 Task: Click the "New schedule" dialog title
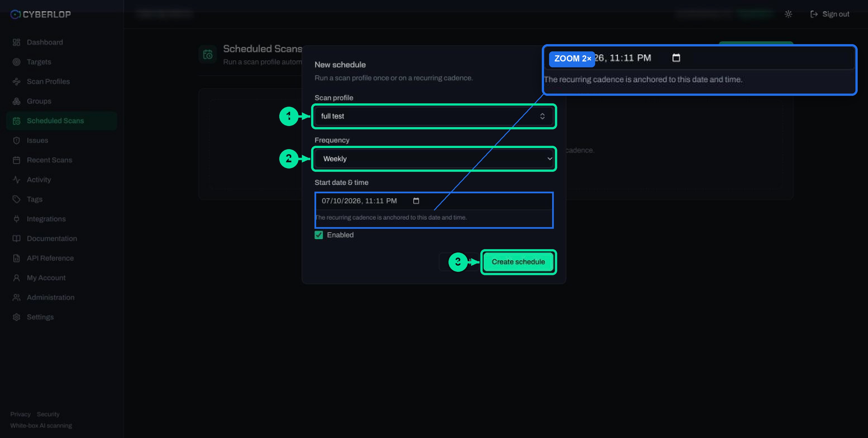click(x=340, y=65)
